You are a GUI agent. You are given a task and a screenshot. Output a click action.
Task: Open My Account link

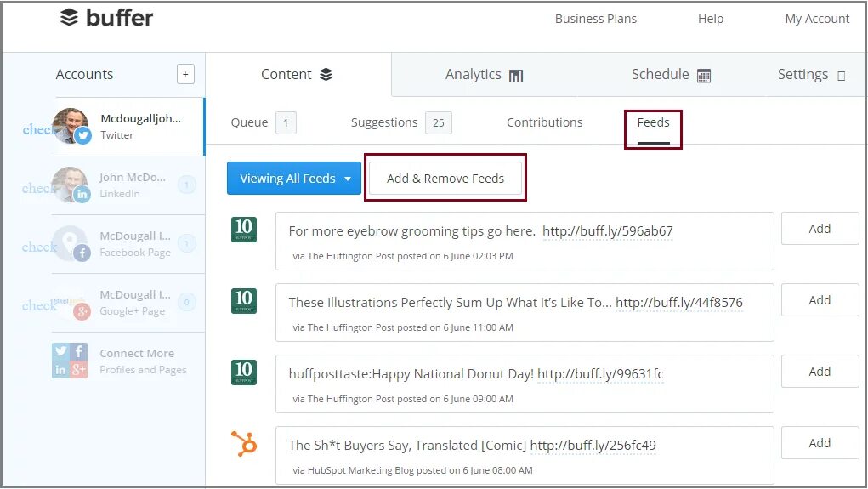pos(817,19)
